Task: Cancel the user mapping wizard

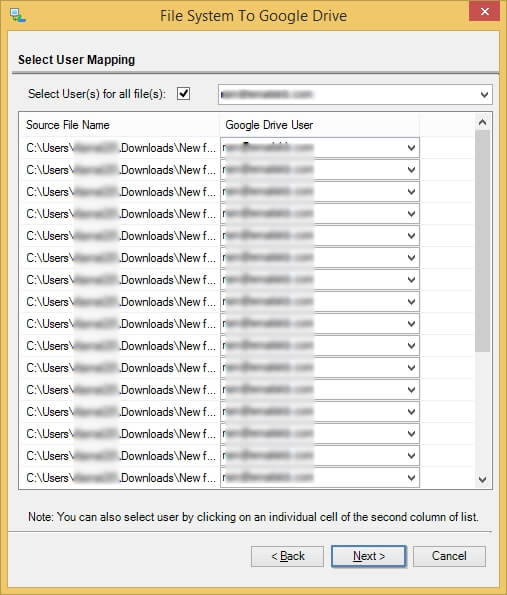Action: coord(449,556)
